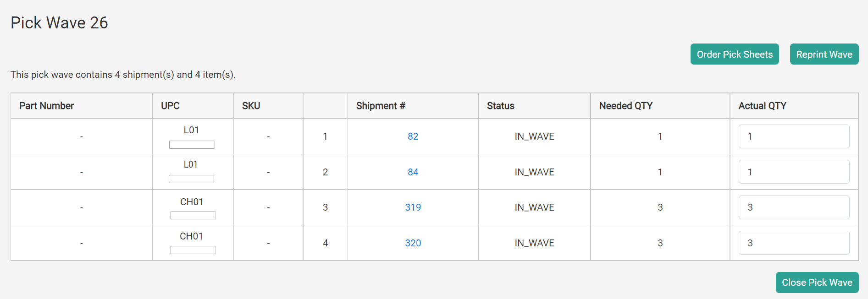Viewport: 868px width, 299px height.
Task: Click the UPC column header
Action: click(x=170, y=106)
